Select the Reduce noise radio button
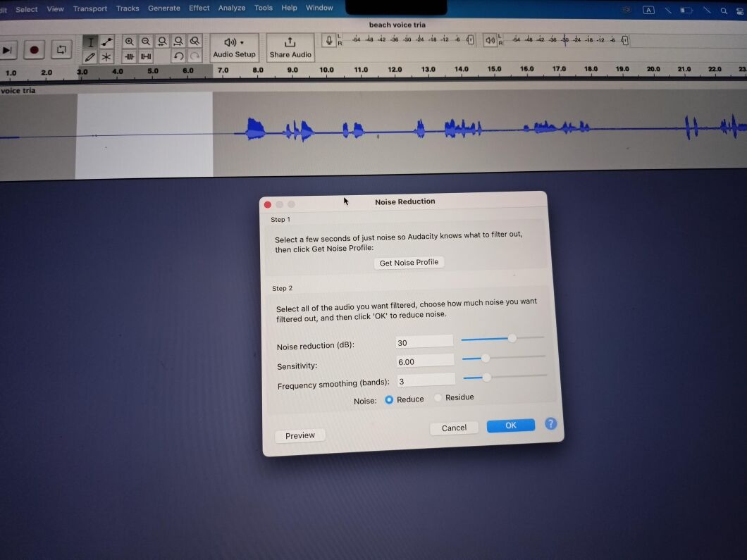Viewport: 747px width, 560px height. coord(389,399)
